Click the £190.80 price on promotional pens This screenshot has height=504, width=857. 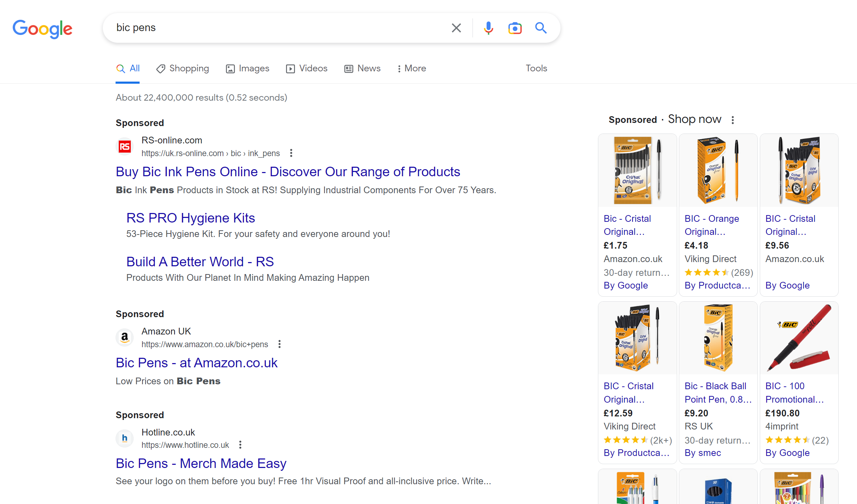(782, 413)
